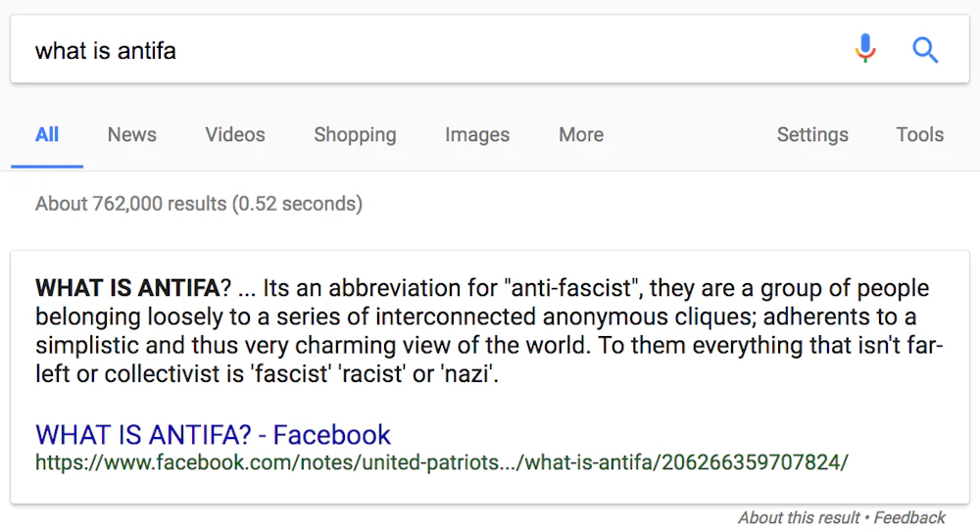Switch to the News tab
The width and height of the screenshot is (980, 532).
[132, 135]
